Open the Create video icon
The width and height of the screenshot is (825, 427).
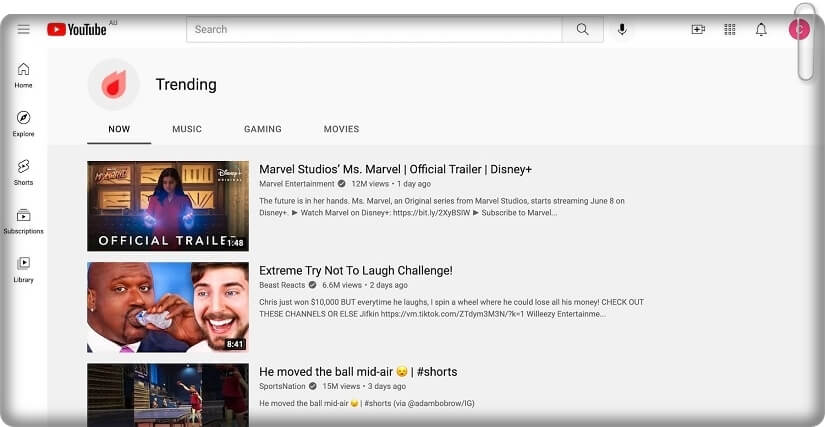[698, 29]
